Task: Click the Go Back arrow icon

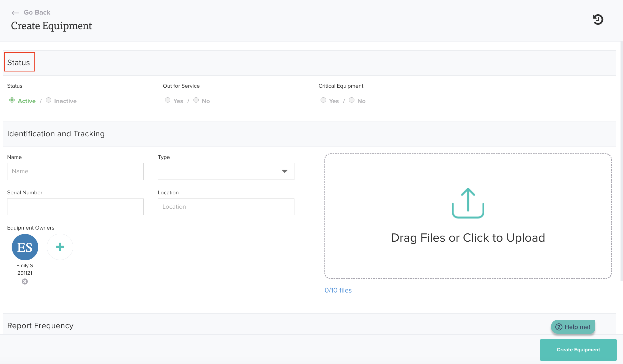Action: 15,13
